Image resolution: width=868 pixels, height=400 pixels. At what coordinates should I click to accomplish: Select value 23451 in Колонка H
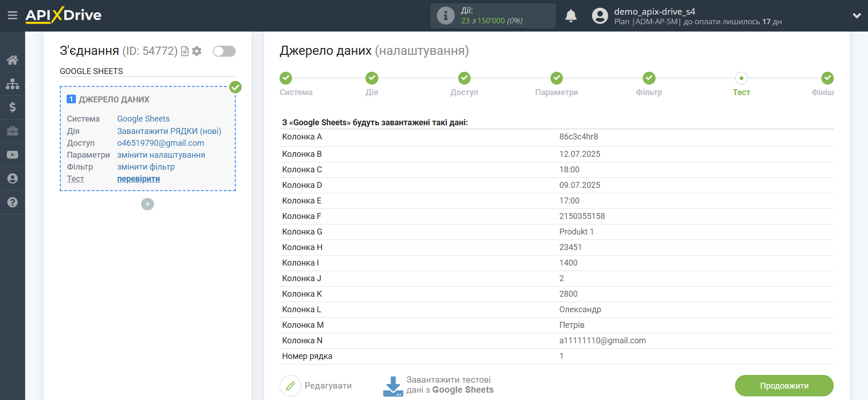coord(571,247)
